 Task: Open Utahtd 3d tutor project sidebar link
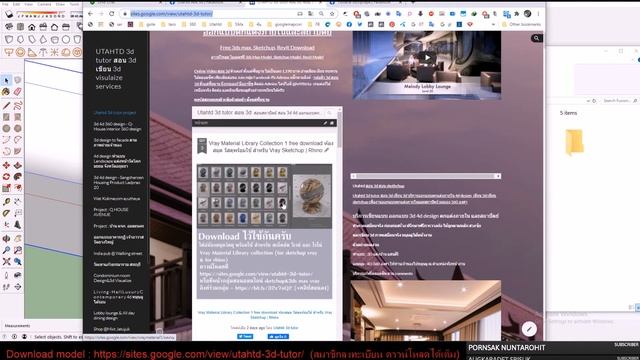coord(115,113)
